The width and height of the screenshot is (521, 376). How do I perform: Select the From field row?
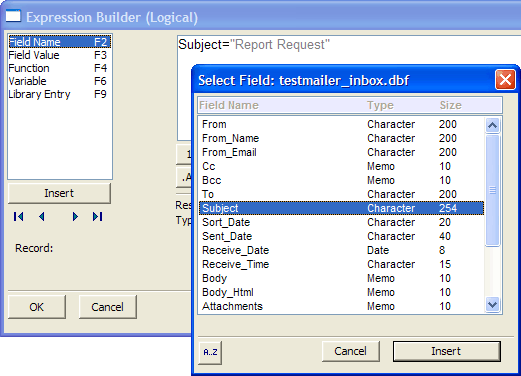pos(342,124)
